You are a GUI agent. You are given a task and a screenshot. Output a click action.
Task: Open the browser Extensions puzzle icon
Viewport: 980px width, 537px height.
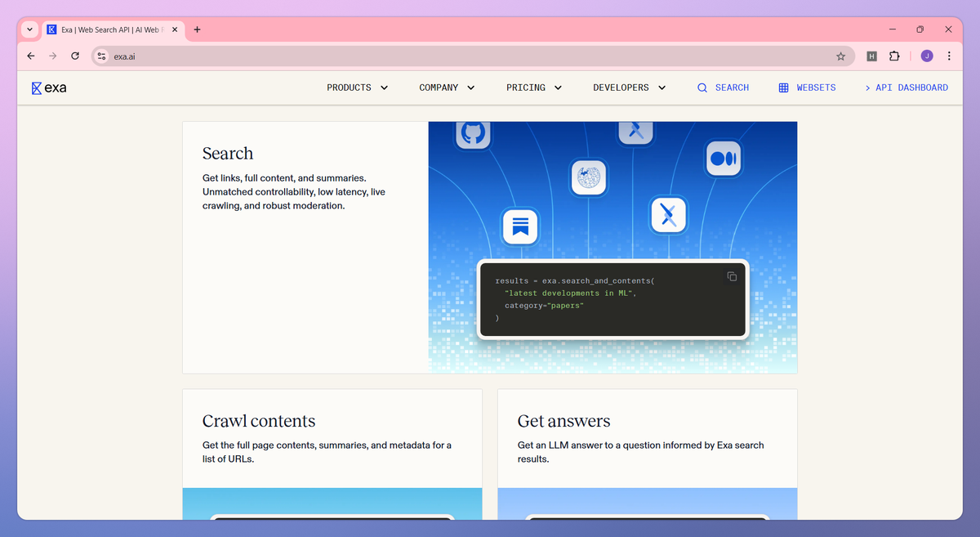click(x=894, y=56)
